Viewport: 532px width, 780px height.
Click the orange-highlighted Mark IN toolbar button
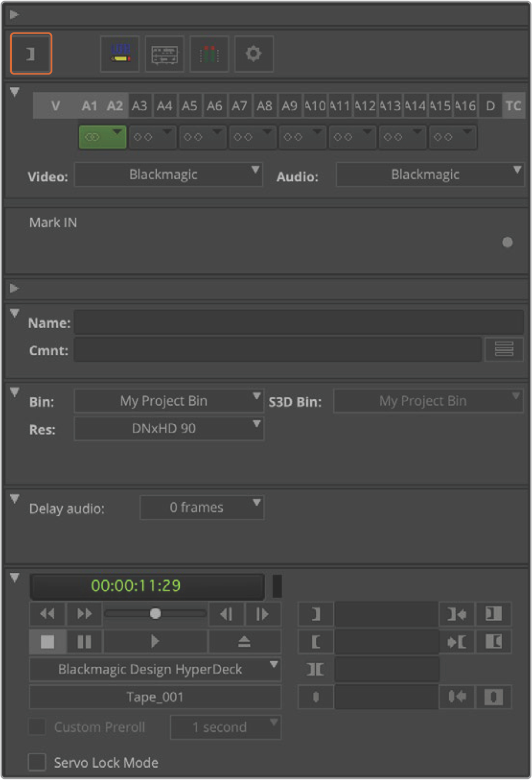tap(31, 54)
